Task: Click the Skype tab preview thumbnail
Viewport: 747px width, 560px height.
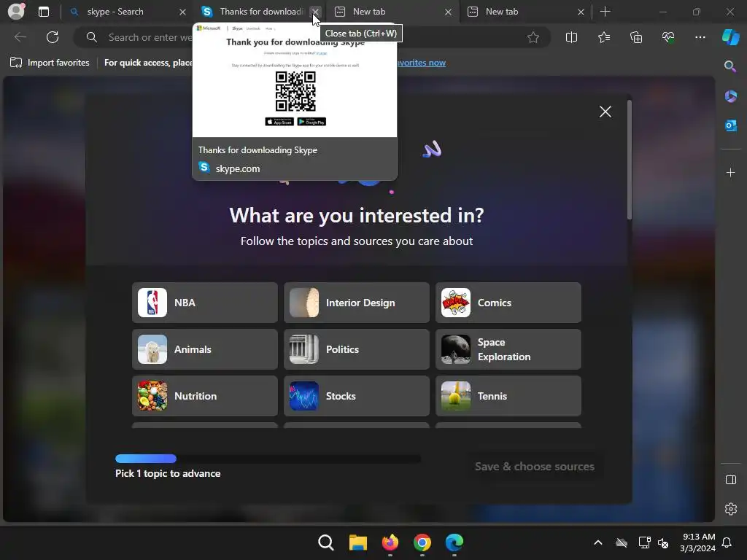Action: click(x=295, y=79)
